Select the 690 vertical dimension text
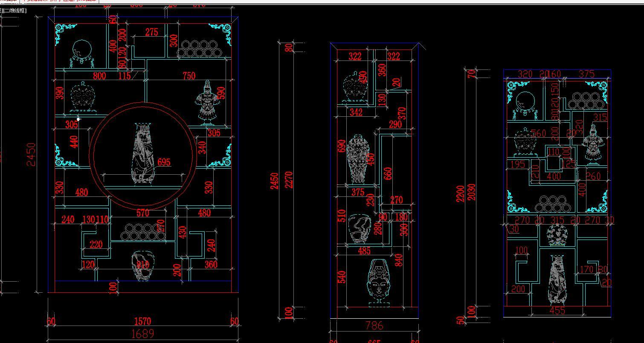644x343 pixels. click(x=341, y=146)
